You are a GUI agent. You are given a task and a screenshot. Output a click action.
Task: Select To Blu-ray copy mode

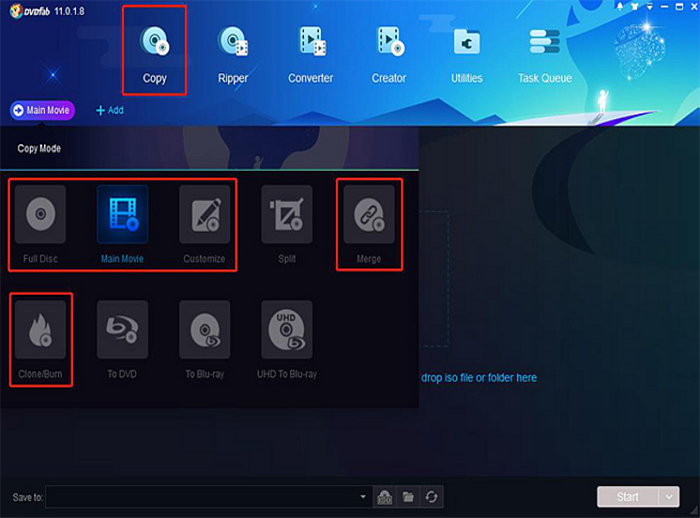click(x=204, y=339)
